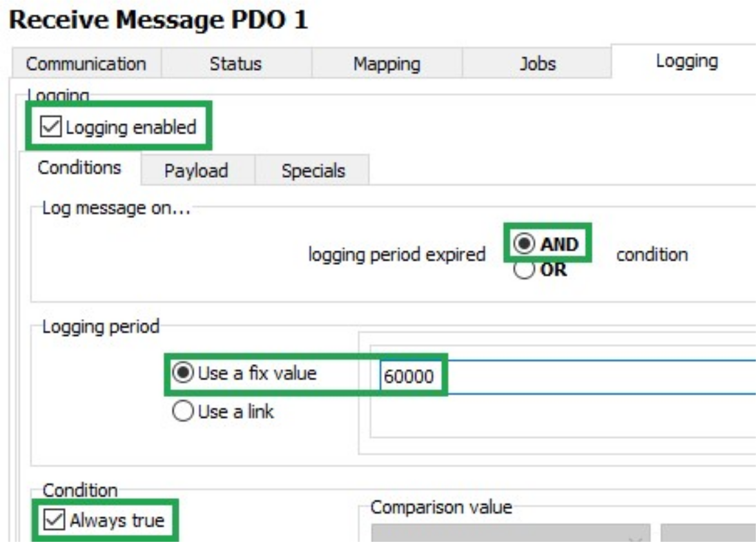Select the Use a fix value option
Screen dimensions: 756x542
(x=184, y=374)
